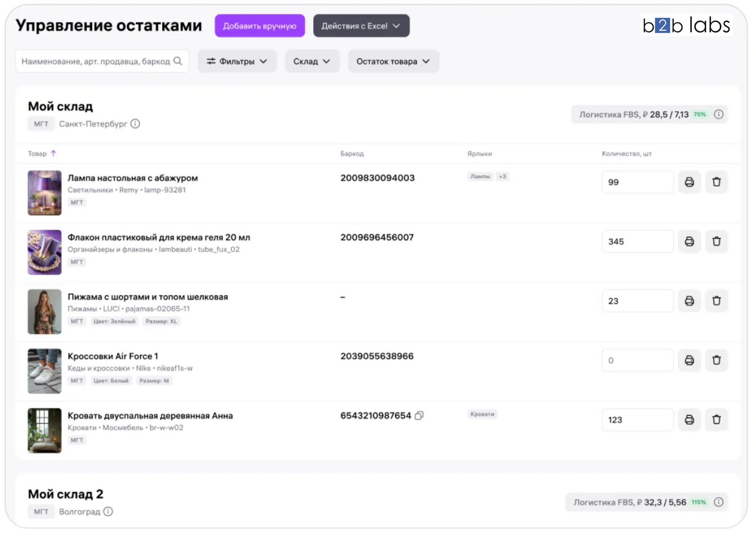Delete Кровать двуспальная деревянная Анна item
756x536 pixels.
716,420
